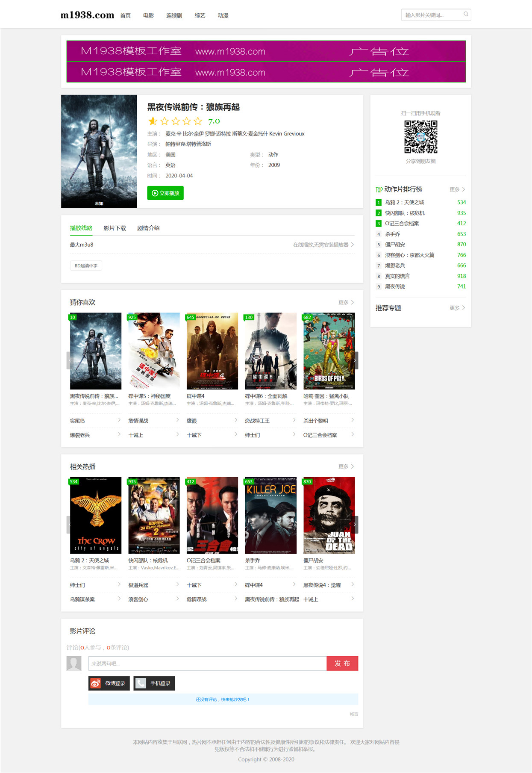This screenshot has height=773, width=532.
Task: Select the BD超清中字 episode button
Action: 86,266
